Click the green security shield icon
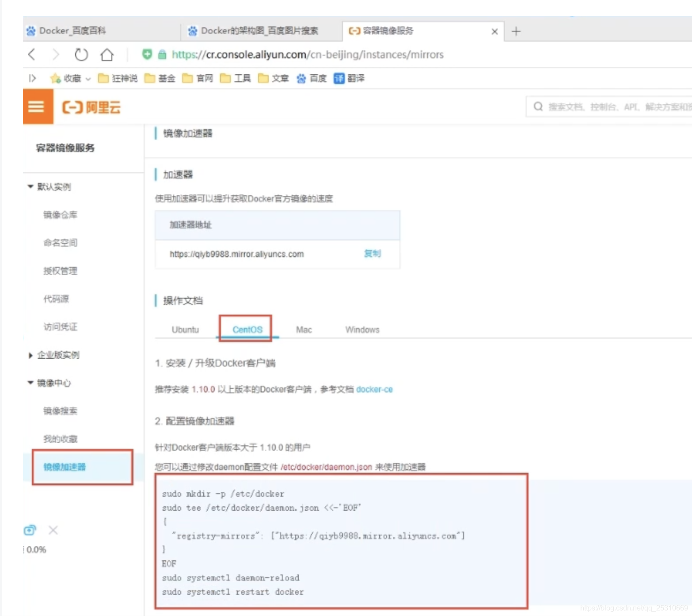692x616 pixels. point(147,54)
